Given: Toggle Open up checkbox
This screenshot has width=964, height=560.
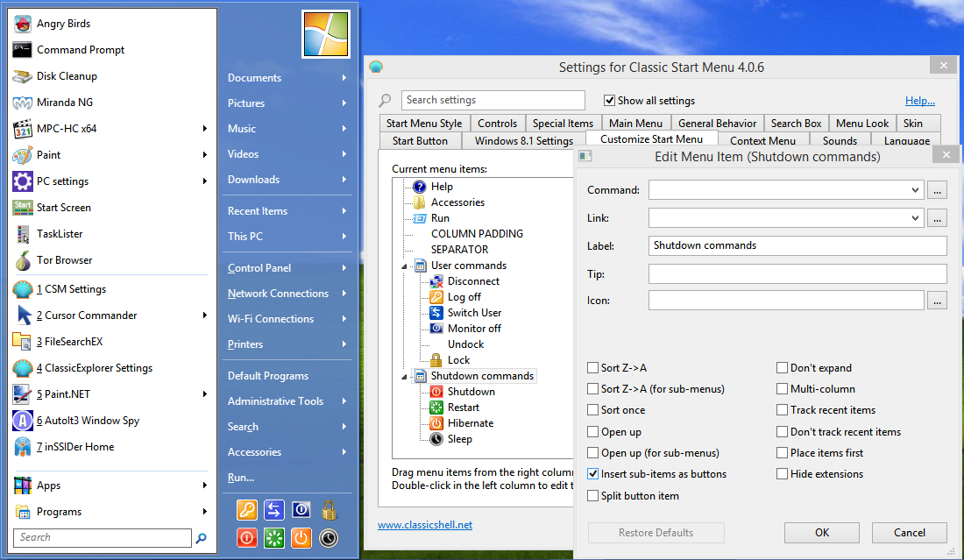Looking at the screenshot, I should (592, 431).
